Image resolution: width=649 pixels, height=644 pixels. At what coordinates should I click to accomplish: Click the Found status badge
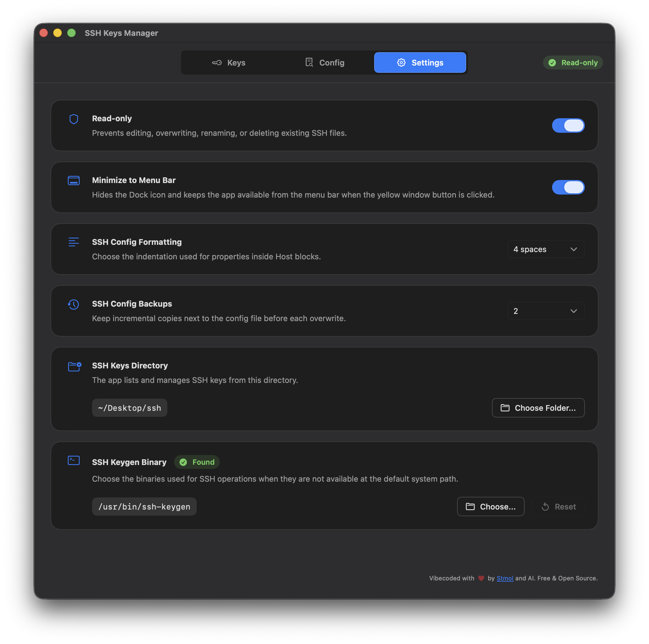coord(197,462)
